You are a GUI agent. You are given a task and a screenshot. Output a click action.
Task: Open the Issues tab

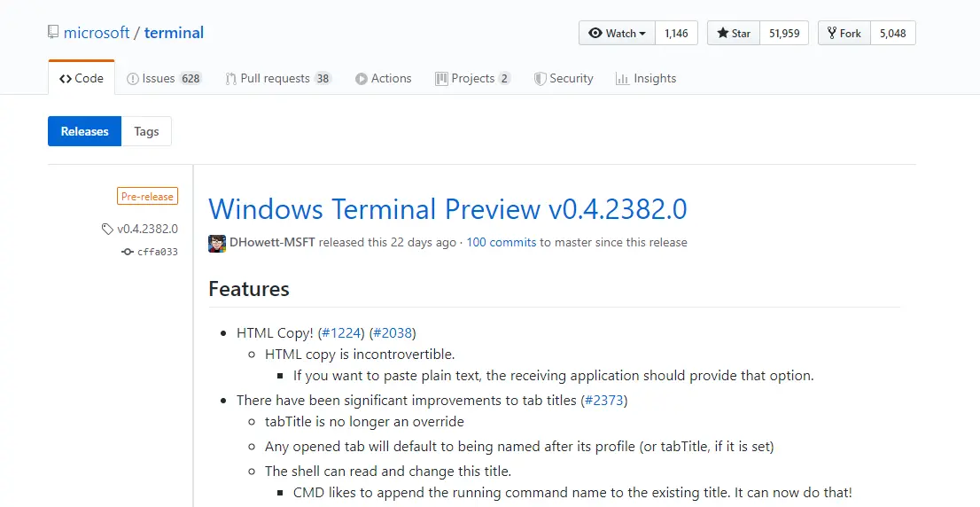pyautogui.click(x=164, y=78)
